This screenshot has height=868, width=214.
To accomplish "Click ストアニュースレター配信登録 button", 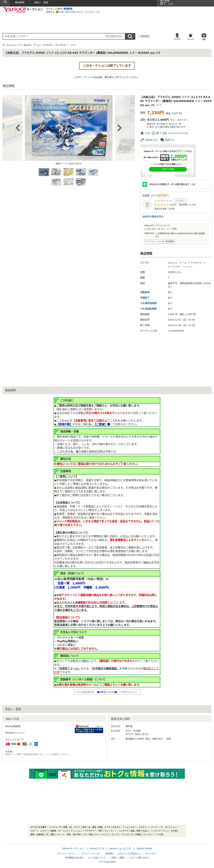I will (160, 241).
